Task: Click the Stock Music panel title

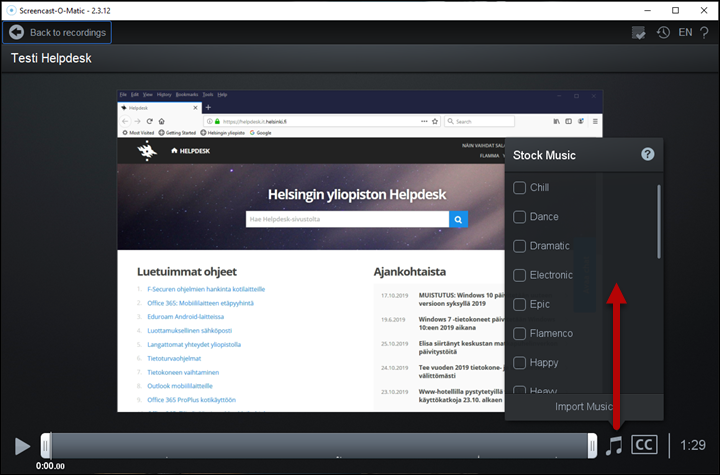Action: tap(544, 155)
